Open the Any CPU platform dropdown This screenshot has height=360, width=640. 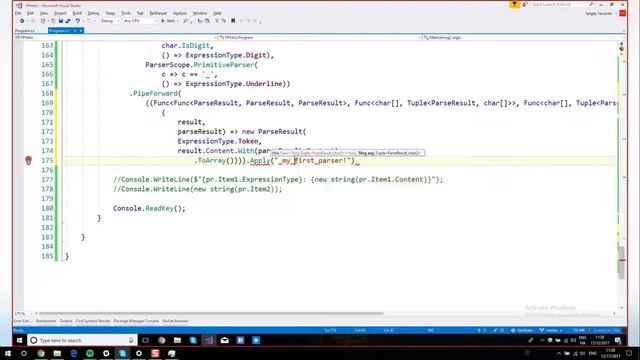click(x=140, y=21)
